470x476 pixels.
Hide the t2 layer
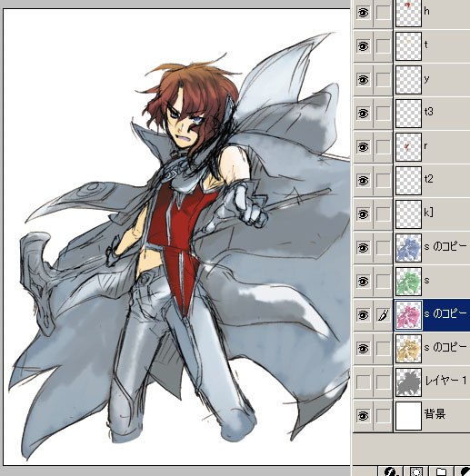pyautogui.click(x=363, y=181)
